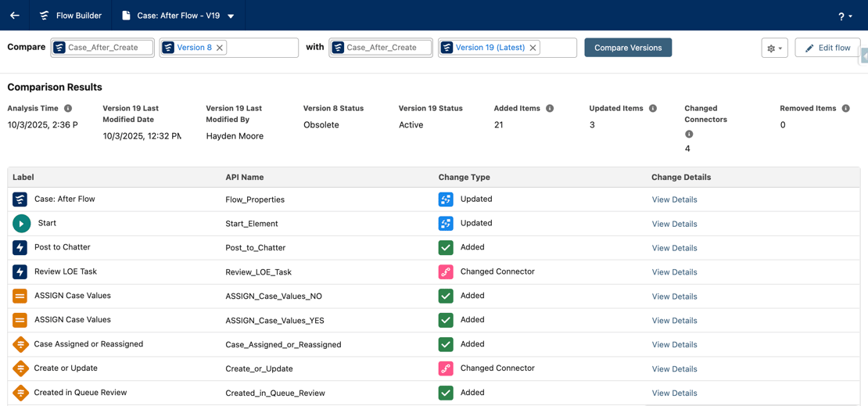This screenshot has height=406, width=868.
Task: Click the Compare Versions button
Action: tap(627, 48)
